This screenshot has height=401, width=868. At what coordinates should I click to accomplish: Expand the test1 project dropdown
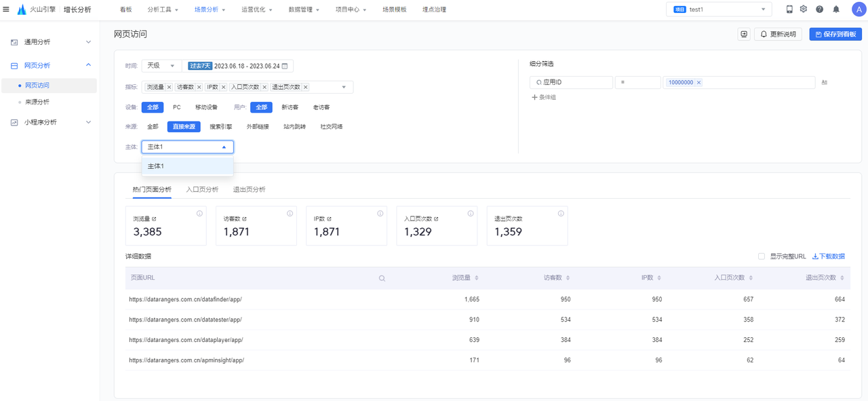[x=719, y=9]
